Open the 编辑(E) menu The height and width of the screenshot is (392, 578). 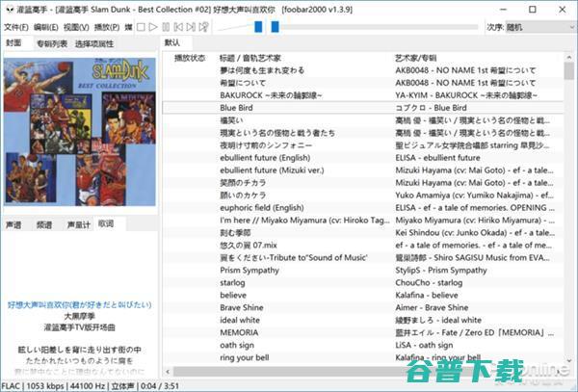tap(46, 27)
